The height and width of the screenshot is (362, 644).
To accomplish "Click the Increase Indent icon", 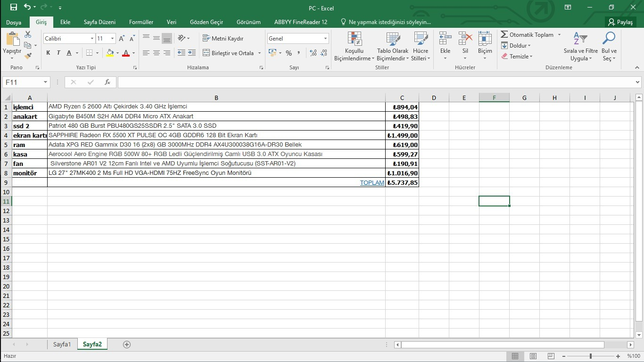I will (192, 53).
